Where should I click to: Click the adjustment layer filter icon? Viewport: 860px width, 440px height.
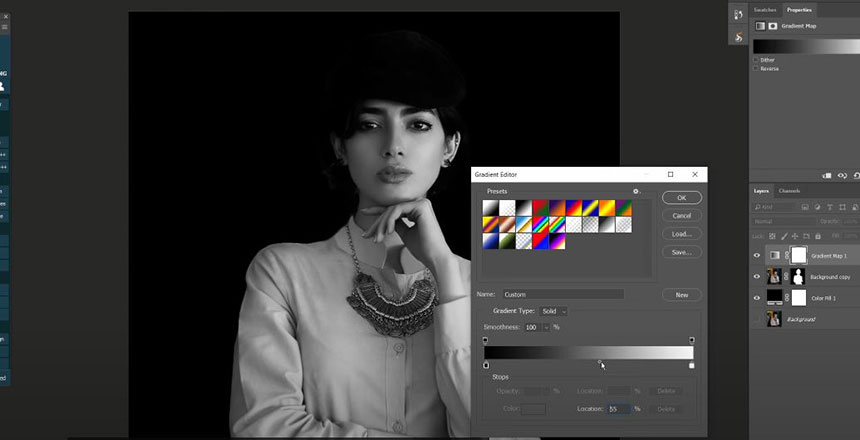[817, 207]
